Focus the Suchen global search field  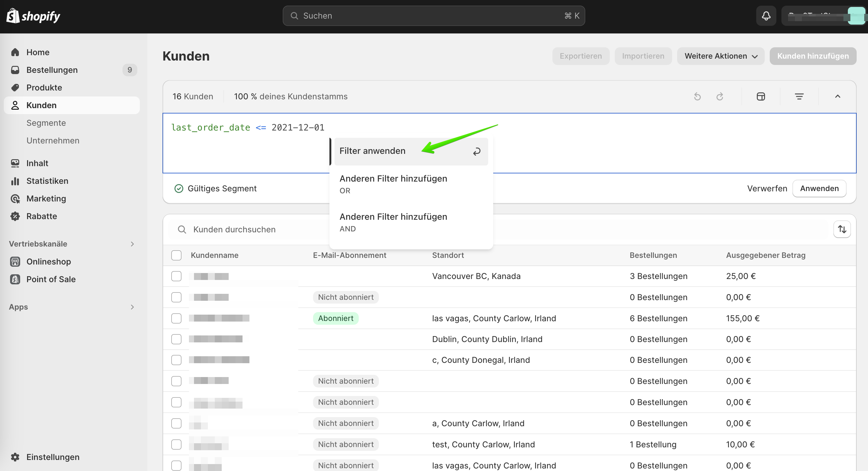click(434, 16)
